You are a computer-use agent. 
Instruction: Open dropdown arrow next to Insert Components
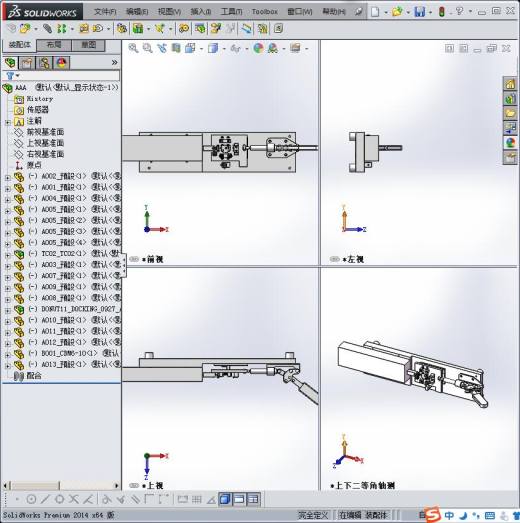(x=35, y=29)
